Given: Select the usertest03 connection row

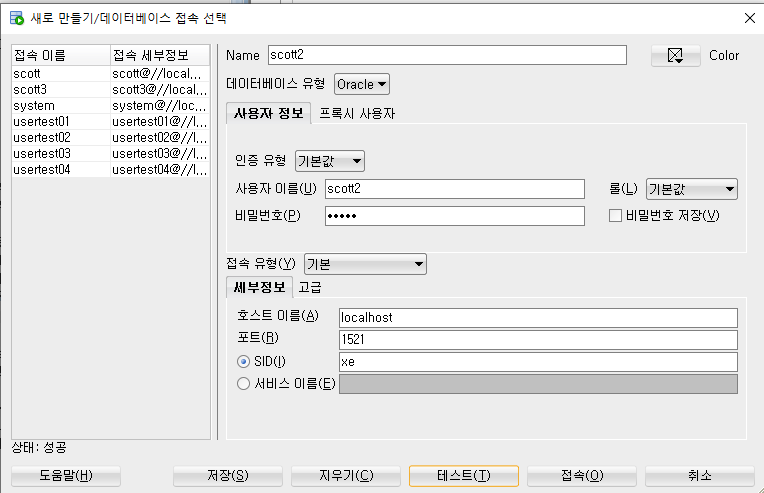Looking at the screenshot, I should [111, 153].
